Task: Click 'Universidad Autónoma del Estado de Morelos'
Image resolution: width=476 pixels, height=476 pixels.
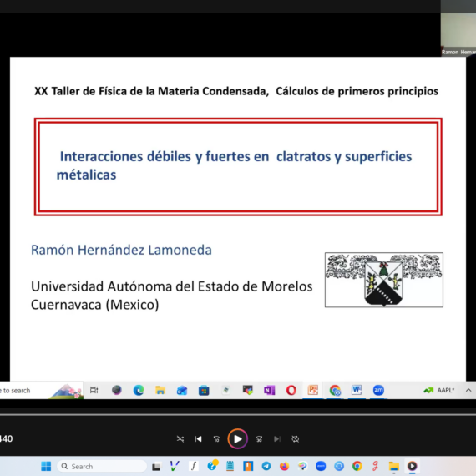Action: [172, 286]
